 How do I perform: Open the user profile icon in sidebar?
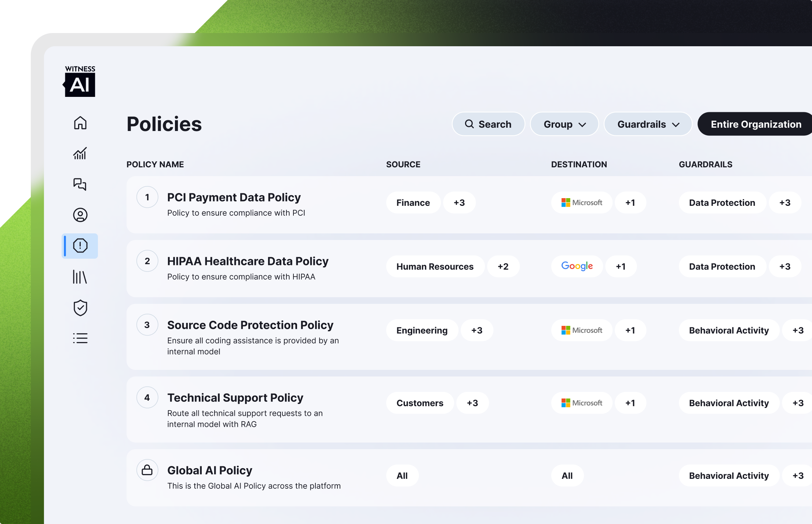pyautogui.click(x=80, y=215)
